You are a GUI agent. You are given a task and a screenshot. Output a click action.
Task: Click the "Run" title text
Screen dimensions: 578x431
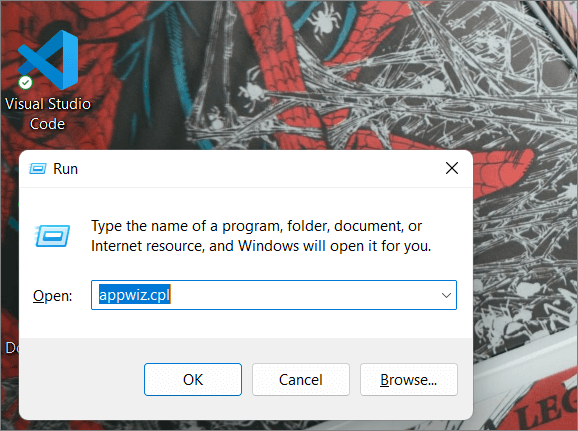(x=65, y=169)
